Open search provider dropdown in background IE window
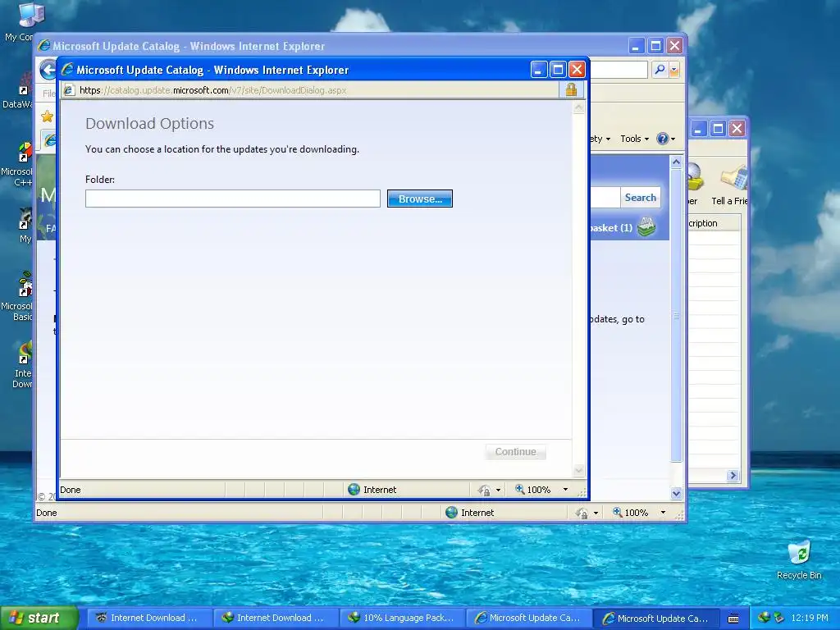840x630 pixels. pos(674,70)
